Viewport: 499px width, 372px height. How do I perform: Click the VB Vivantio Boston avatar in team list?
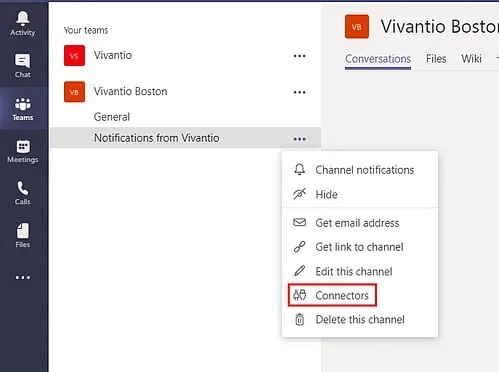pyautogui.click(x=74, y=92)
